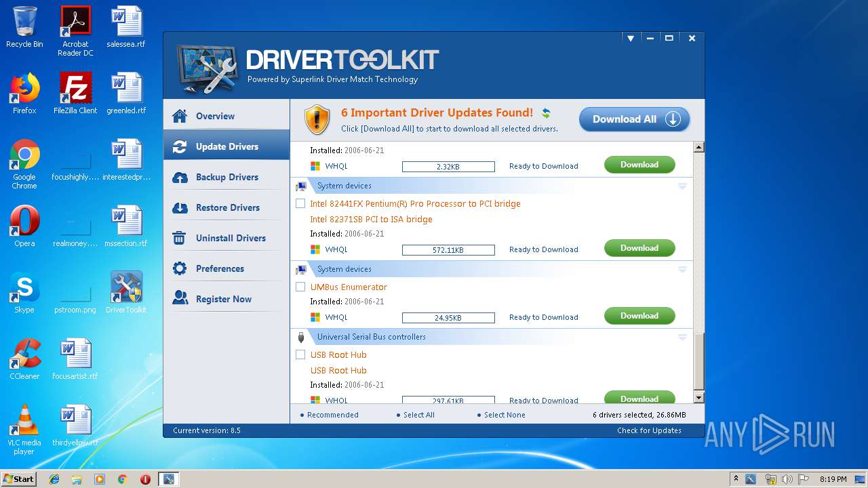Collapse second System devices group above UMBus
The width and height of the screenshot is (868, 488).
[682, 269]
